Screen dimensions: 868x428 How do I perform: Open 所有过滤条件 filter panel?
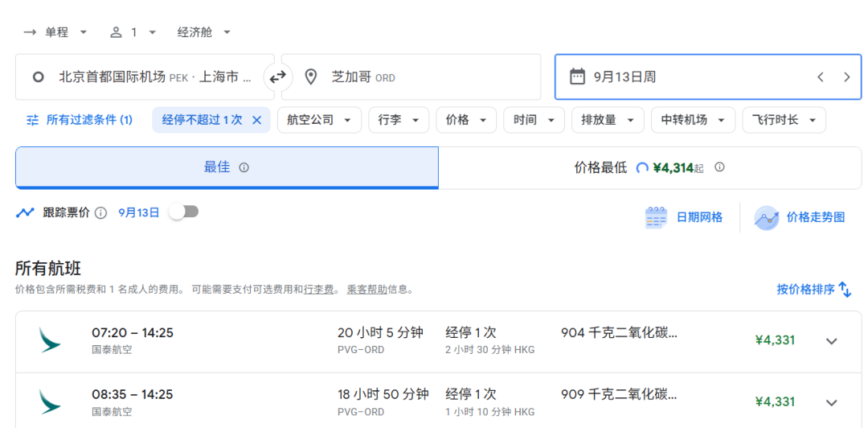(x=79, y=120)
